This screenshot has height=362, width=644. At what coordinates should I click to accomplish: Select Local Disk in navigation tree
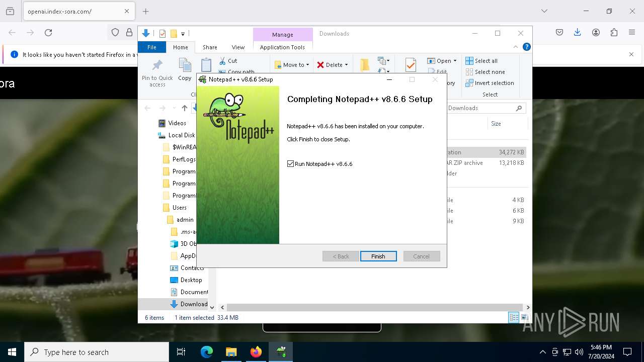coord(176,135)
